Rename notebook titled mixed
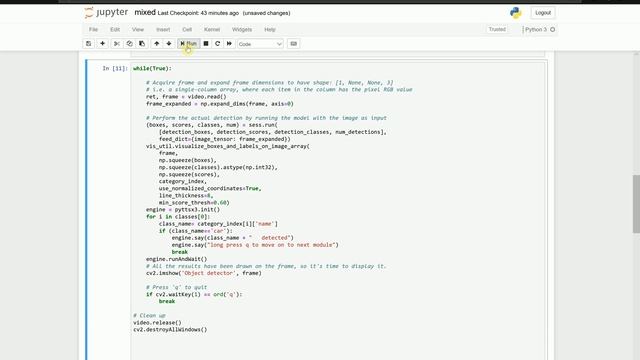The image size is (640, 360). 145,12
